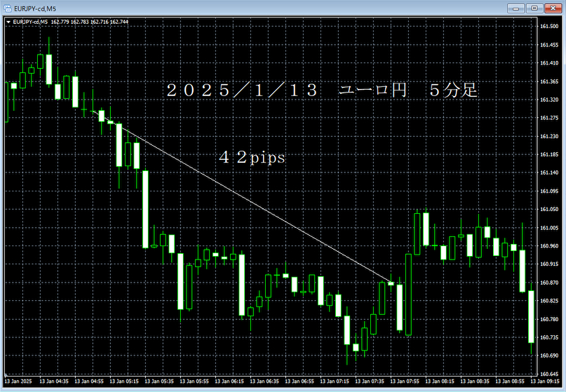
Task: Click the 160.915 price axis label
Action: click(549, 264)
